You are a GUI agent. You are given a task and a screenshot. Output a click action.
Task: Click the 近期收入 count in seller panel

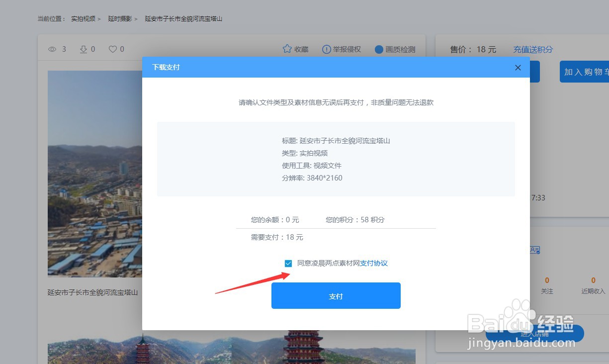click(593, 280)
